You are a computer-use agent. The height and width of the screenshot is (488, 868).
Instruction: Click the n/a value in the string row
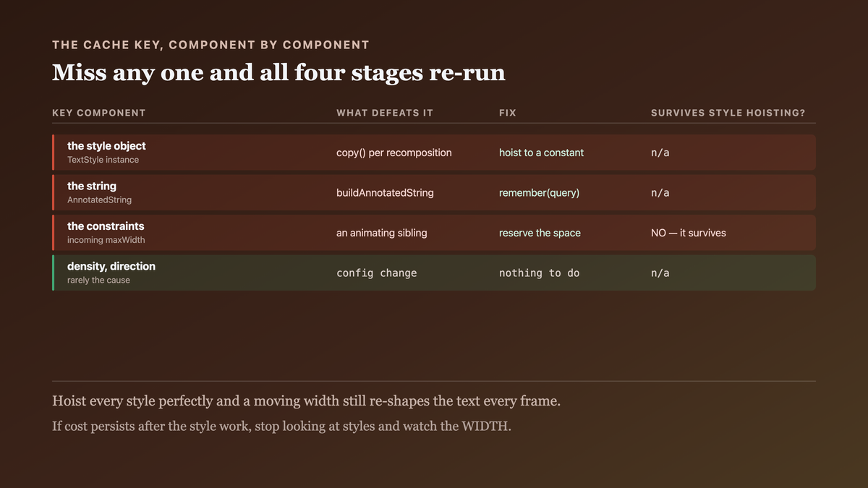[x=660, y=193]
